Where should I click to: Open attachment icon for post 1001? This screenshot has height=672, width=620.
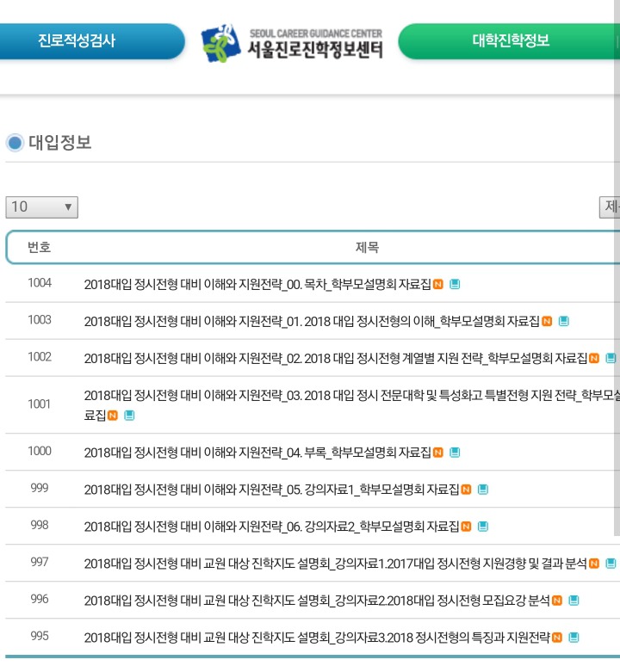click(129, 416)
